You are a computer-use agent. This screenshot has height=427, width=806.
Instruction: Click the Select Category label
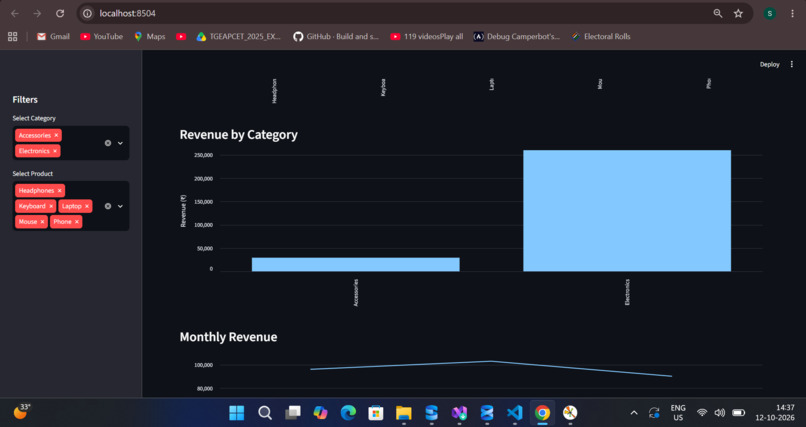pyautogui.click(x=34, y=118)
